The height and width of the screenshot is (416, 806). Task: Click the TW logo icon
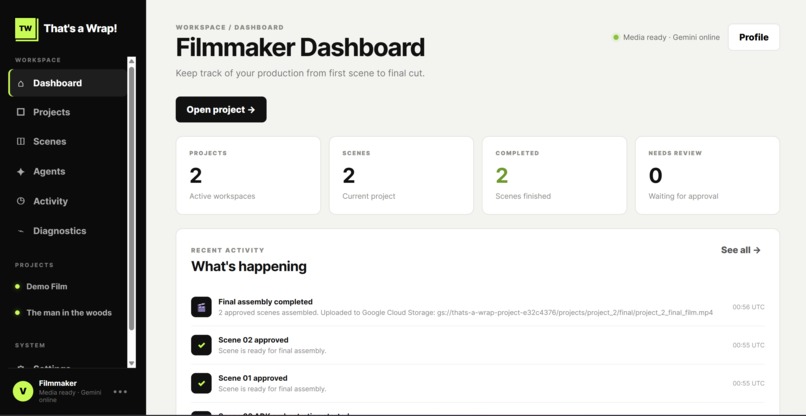tap(27, 29)
